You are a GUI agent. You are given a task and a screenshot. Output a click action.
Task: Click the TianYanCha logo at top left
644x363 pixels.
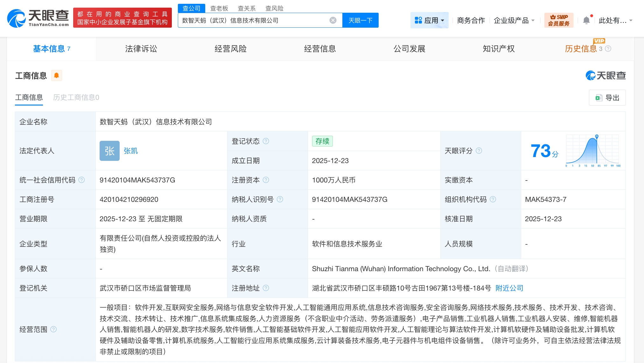pyautogui.click(x=38, y=18)
